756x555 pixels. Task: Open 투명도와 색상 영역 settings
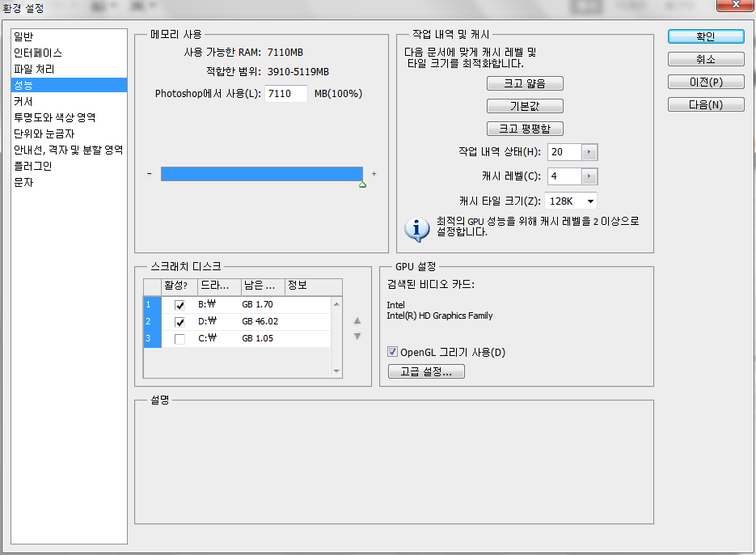coord(69,117)
